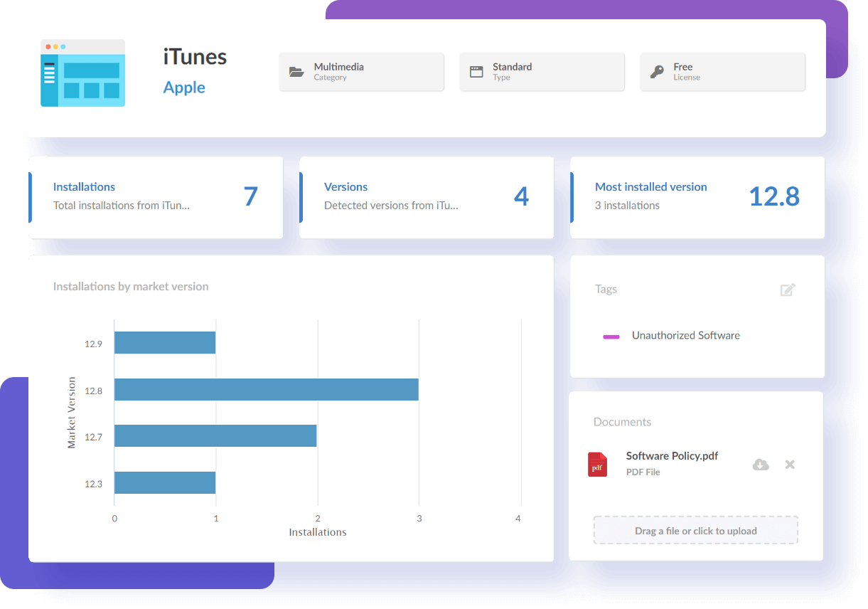
Task: Remove Software Policy.pdf with the X
Action: 790,464
